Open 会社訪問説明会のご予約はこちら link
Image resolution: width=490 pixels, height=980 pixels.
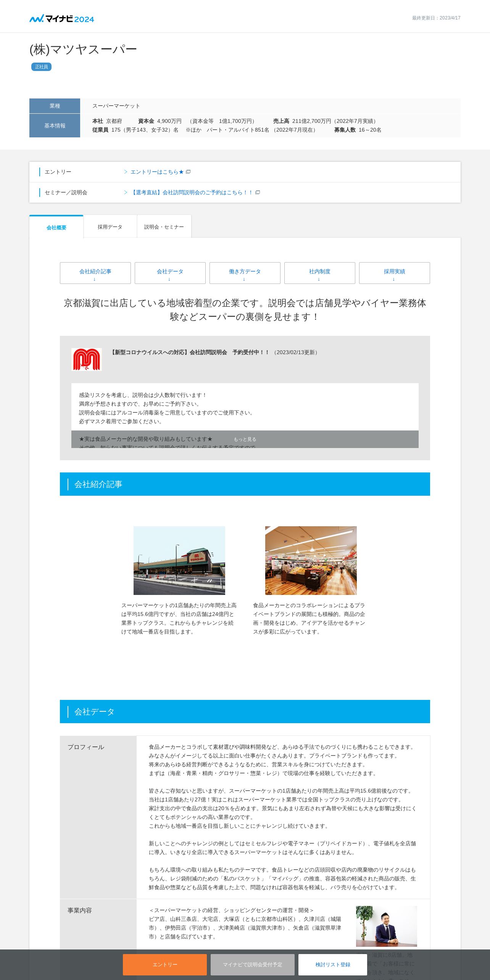192,193
